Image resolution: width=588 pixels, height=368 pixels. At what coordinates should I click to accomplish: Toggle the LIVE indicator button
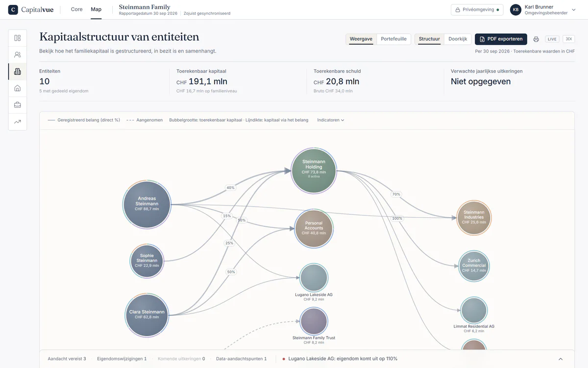[x=552, y=39]
